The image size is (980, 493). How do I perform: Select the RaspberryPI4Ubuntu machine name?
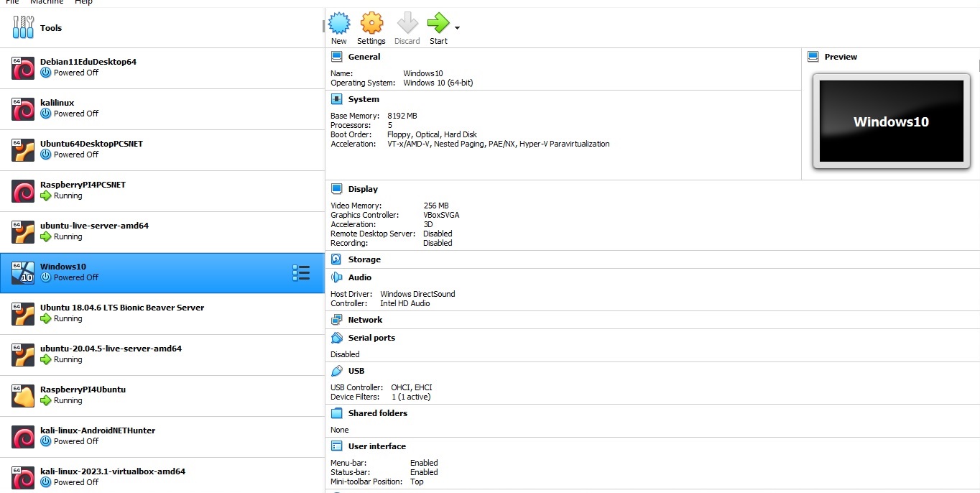pos(83,390)
